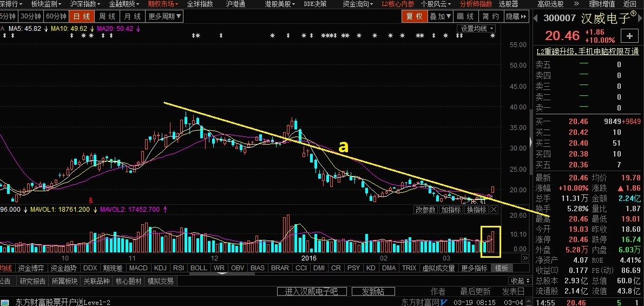This screenshot has width=644, height=306.
Task: Open the 板块监测 menu
Action: coord(47,4)
